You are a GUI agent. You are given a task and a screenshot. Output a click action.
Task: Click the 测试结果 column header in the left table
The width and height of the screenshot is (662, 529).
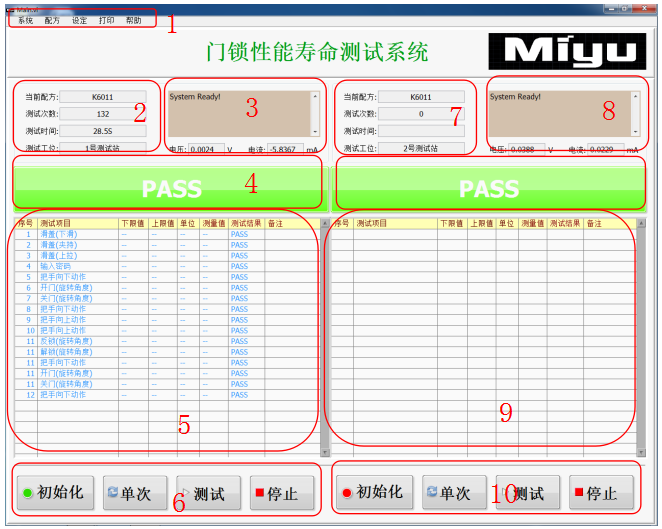point(245,223)
